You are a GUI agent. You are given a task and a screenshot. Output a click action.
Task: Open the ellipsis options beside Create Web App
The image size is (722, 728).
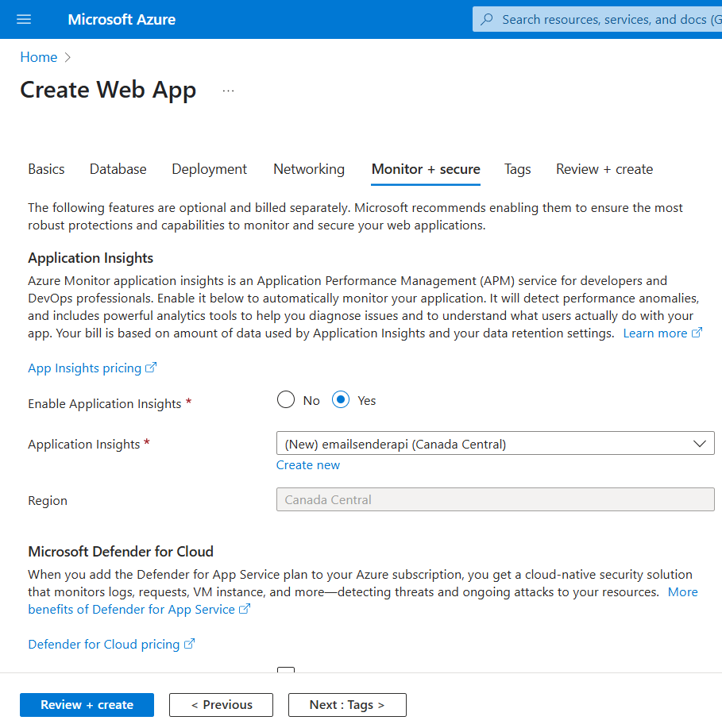pyautogui.click(x=228, y=91)
